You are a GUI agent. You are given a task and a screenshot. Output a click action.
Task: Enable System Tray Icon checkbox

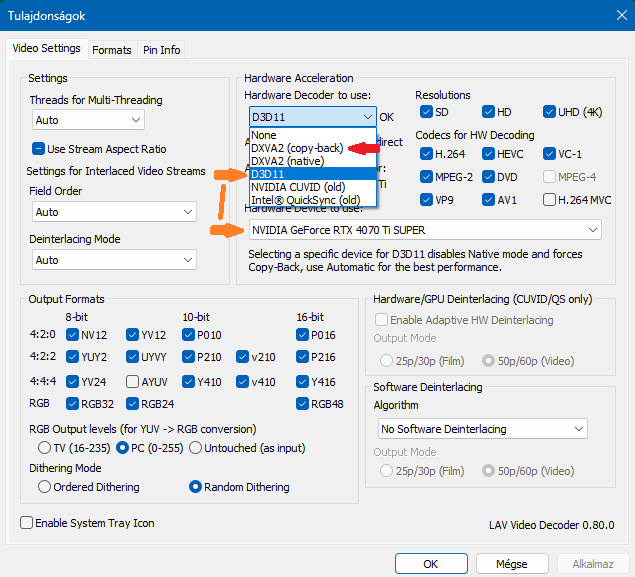coord(27,523)
